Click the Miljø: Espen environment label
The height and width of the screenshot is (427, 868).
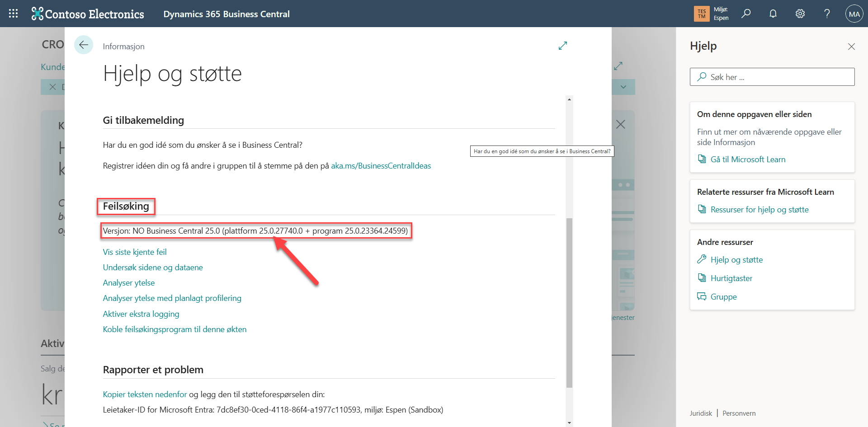click(x=721, y=14)
